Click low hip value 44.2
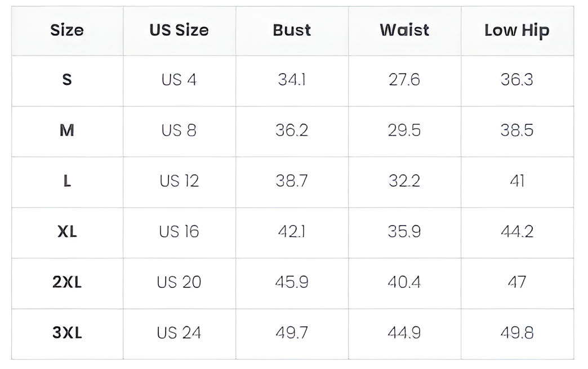The image size is (588, 369). coord(516,232)
